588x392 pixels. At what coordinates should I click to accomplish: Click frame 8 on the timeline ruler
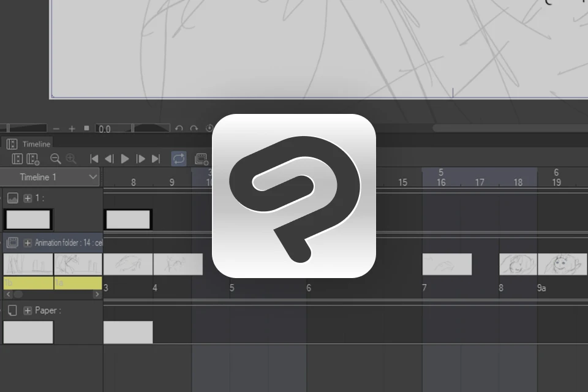[x=133, y=183]
